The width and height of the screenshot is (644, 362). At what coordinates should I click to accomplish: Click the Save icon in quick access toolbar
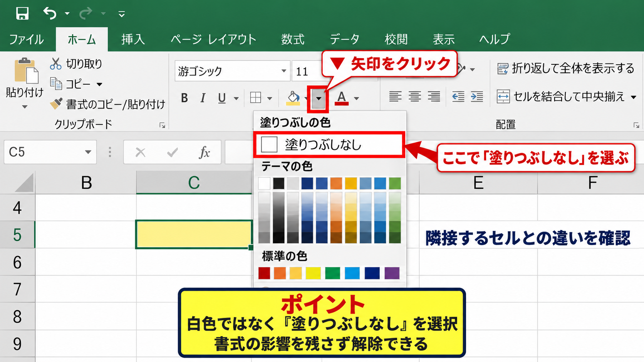point(22,13)
